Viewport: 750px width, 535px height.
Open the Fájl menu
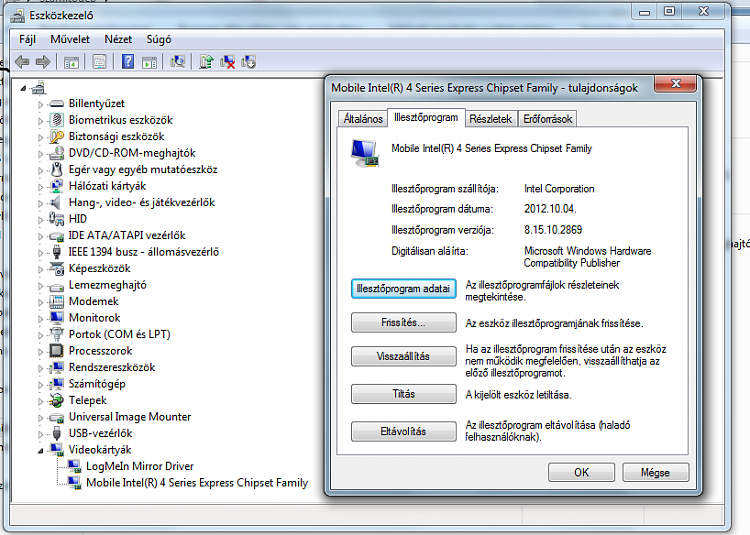(27, 39)
